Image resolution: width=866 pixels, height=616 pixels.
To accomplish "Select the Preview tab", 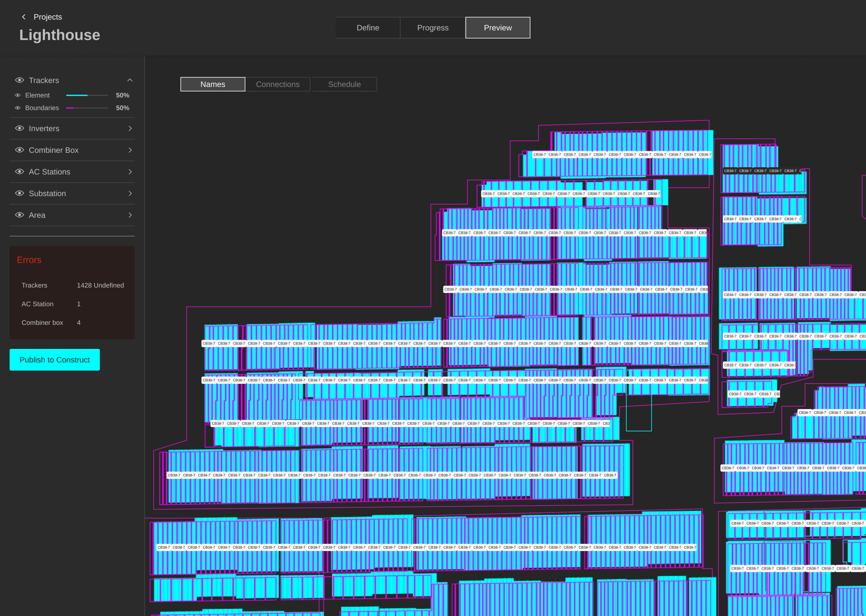I will click(498, 28).
